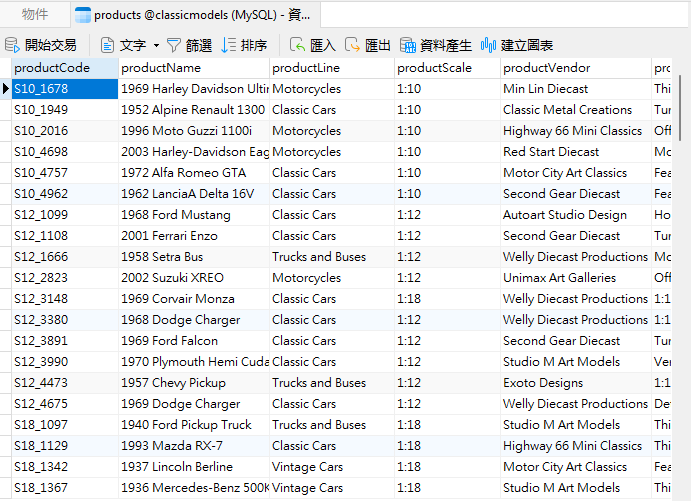Click the Text (文字) document icon
This screenshot has width=691, height=501.
[x=108, y=45]
